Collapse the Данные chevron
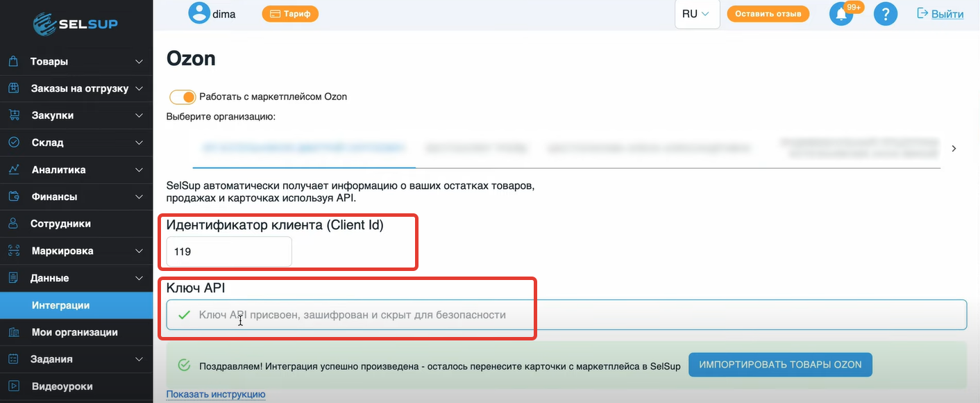980x403 pixels. pos(140,279)
